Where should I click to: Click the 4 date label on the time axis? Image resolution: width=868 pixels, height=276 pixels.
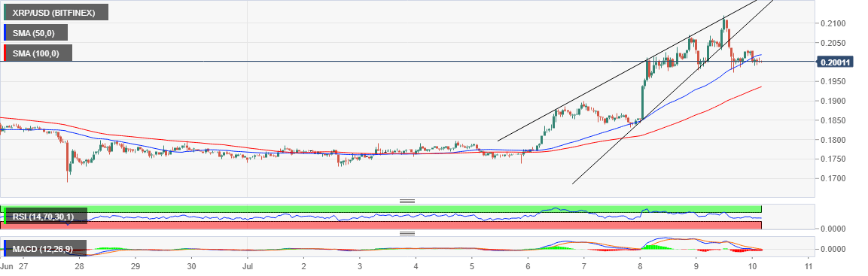coord(416,266)
